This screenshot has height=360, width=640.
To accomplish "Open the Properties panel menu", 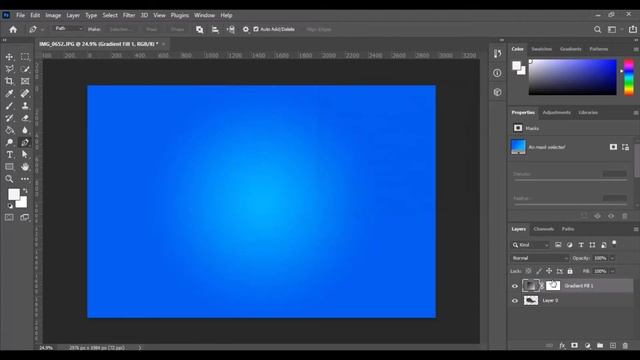I will pos(636,113).
